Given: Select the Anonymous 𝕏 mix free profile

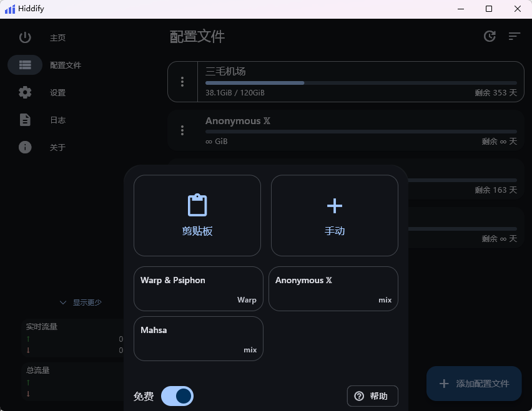Looking at the screenshot, I should [x=333, y=289].
